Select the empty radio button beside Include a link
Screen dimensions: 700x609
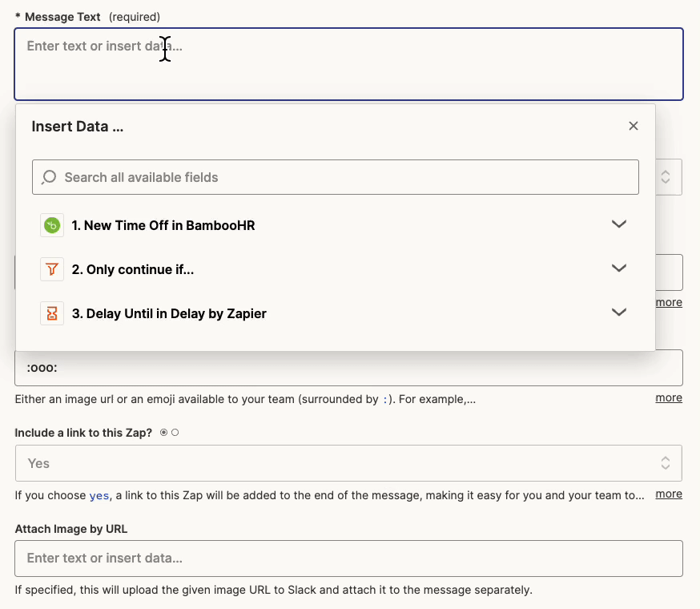(175, 433)
